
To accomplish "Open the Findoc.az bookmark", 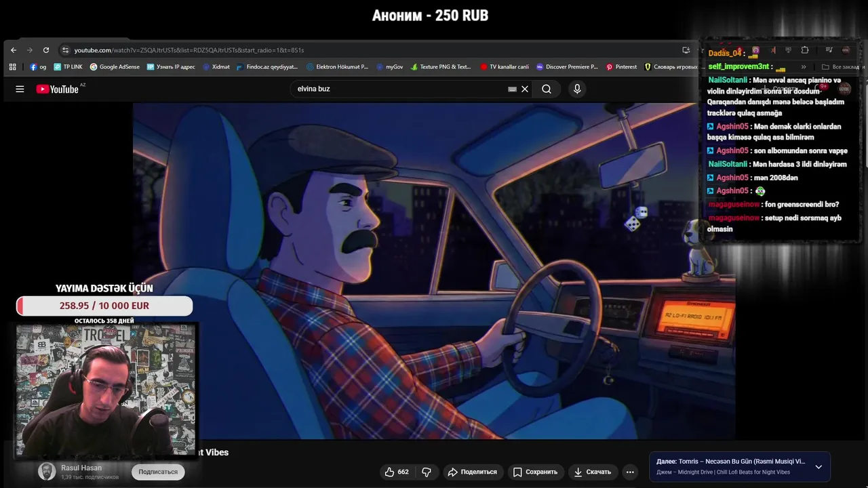I will (x=267, y=67).
